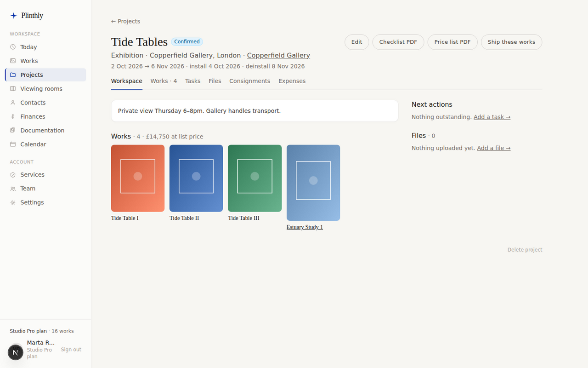588x368 pixels.
Task: Open Finances section
Action: pos(45,116)
